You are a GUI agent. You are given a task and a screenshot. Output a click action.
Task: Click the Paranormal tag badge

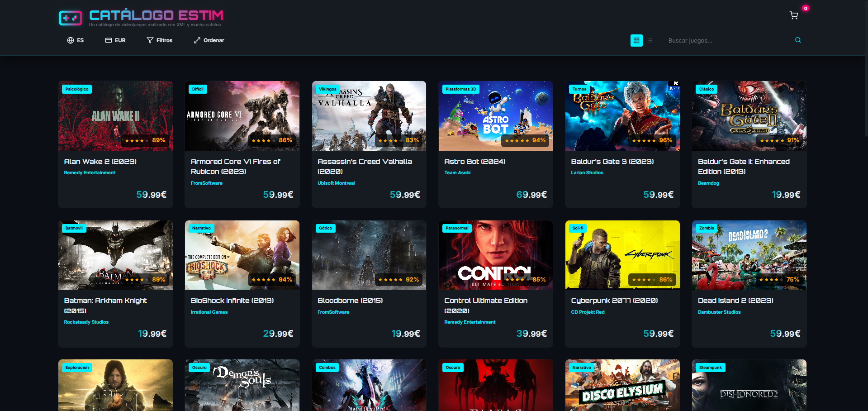pyautogui.click(x=457, y=228)
